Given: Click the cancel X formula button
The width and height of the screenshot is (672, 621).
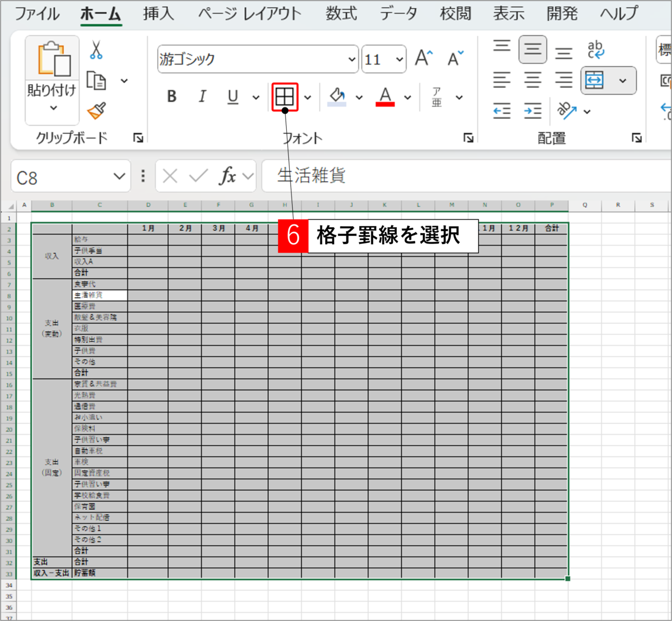Looking at the screenshot, I should (x=170, y=176).
